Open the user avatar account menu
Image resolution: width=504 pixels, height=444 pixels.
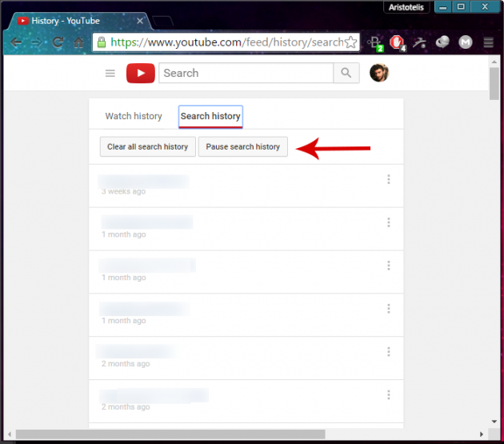pos(378,74)
